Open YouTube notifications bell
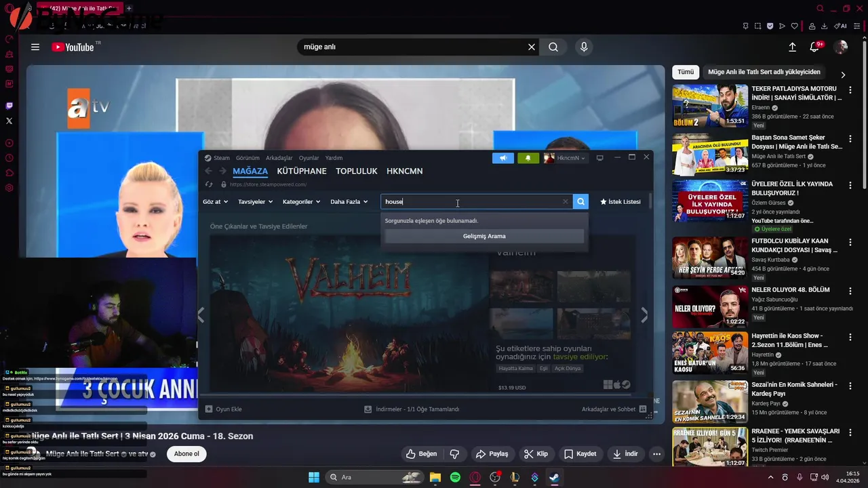 (815, 47)
